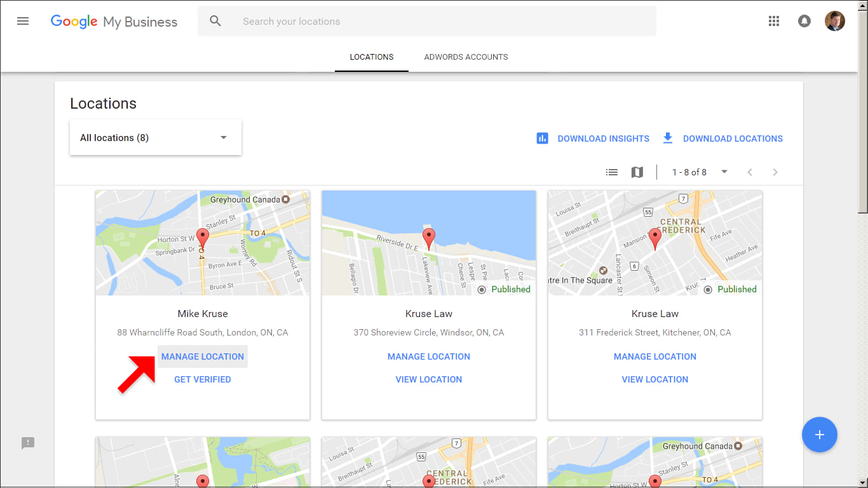Open the Frederick Street map thumbnail
This screenshot has height=488, width=868.
[x=655, y=243]
